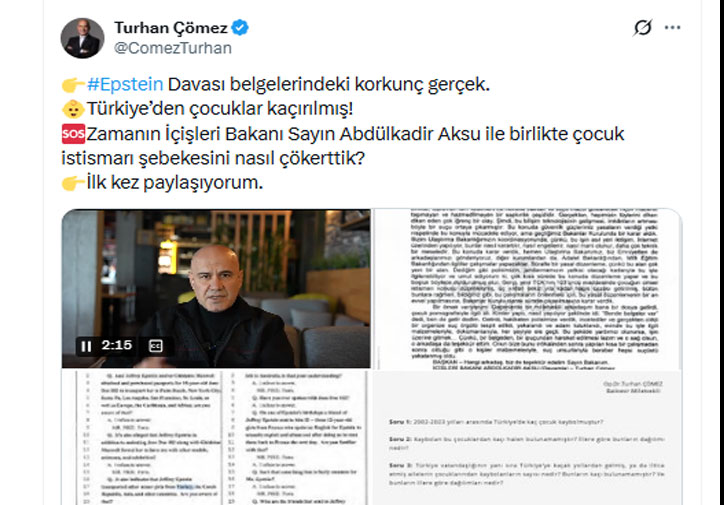
Task: Click the red SOS emoji
Action: [x=73, y=134]
